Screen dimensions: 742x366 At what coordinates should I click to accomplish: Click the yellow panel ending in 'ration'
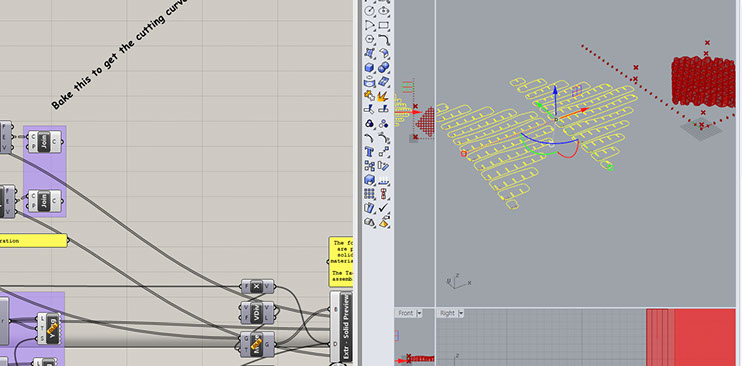(33, 241)
